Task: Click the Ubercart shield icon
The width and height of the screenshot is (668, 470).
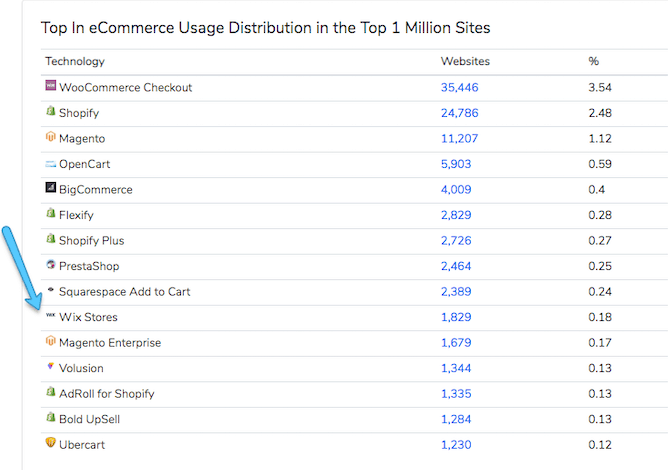Action: (x=51, y=442)
